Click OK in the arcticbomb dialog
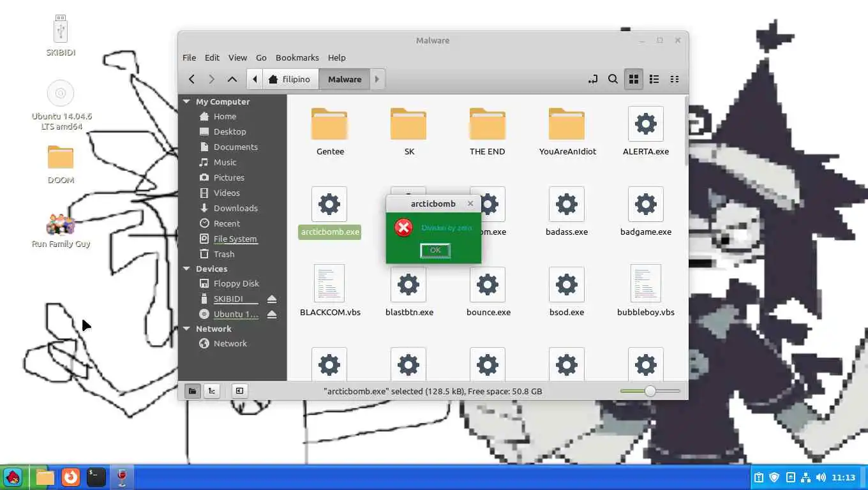868x490 pixels. coord(435,250)
